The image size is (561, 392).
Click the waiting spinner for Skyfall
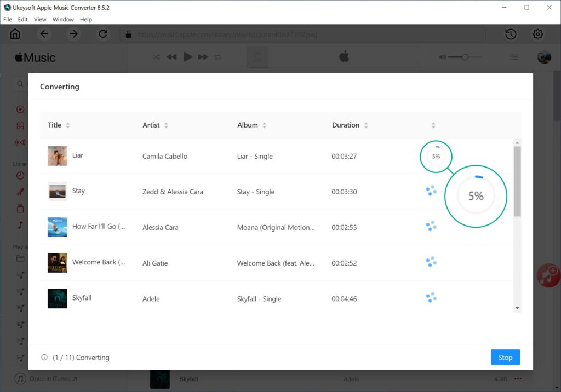point(431,298)
